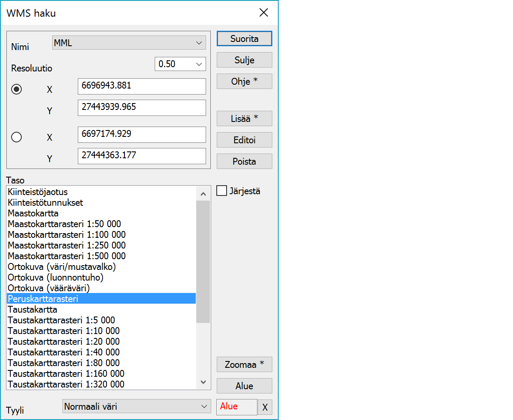
Task: Open help with Ohje button
Action: (244, 81)
